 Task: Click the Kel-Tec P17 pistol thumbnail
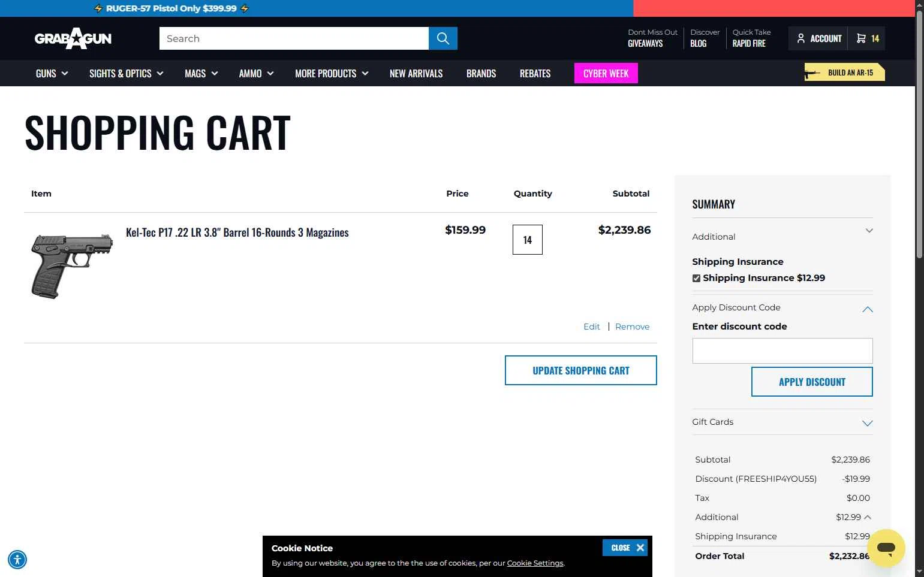[72, 267]
